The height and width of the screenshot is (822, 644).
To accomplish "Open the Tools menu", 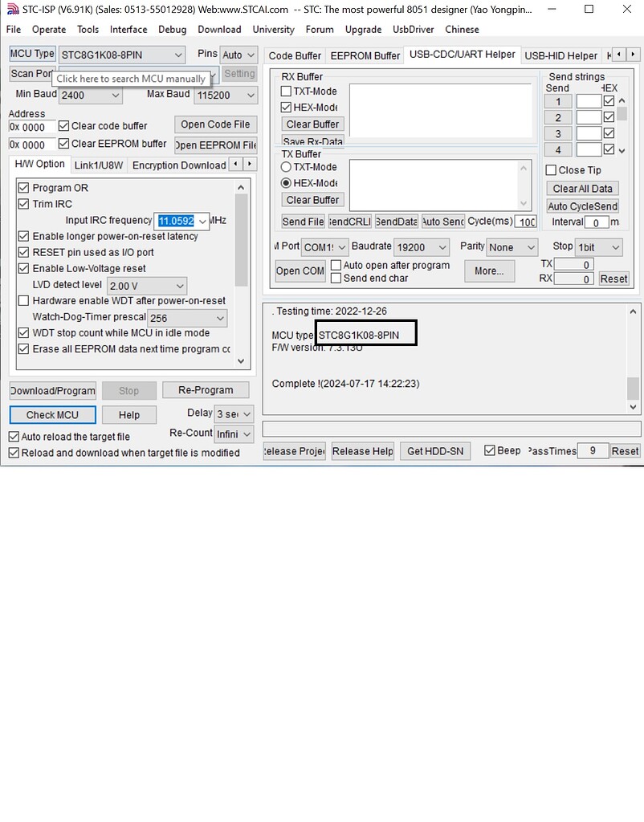I will coord(88,29).
